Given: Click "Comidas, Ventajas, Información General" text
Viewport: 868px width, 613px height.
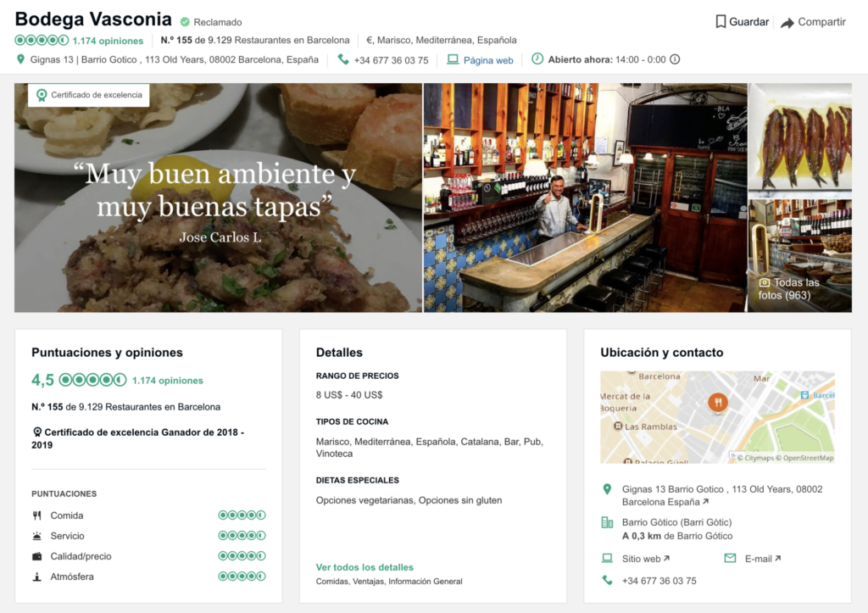Looking at the screenshot, I should point(389,582).
